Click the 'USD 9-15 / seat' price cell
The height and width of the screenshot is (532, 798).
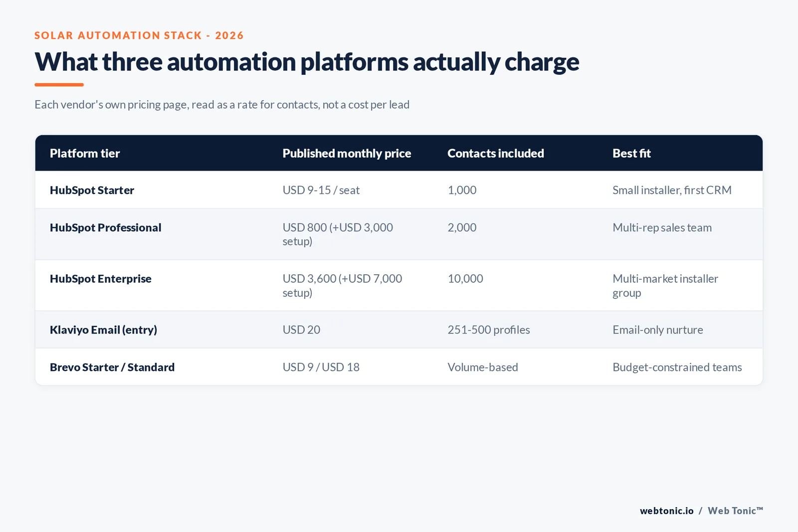pos(321,190)
